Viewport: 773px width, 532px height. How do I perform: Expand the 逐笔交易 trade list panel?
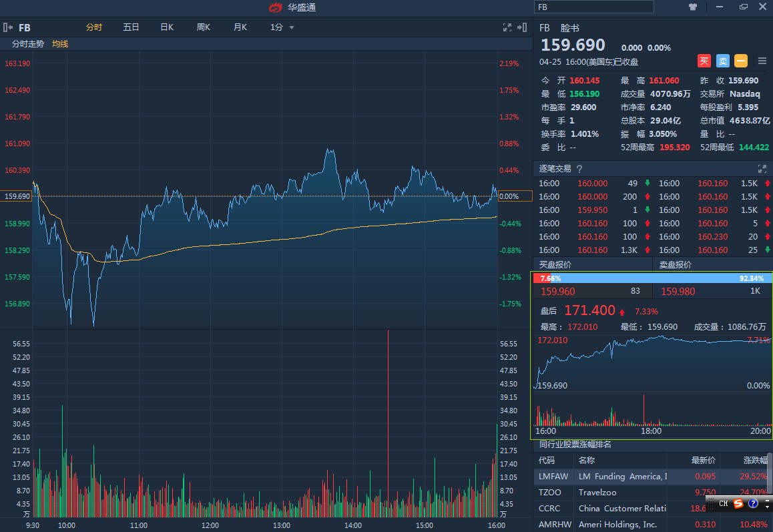762,169
